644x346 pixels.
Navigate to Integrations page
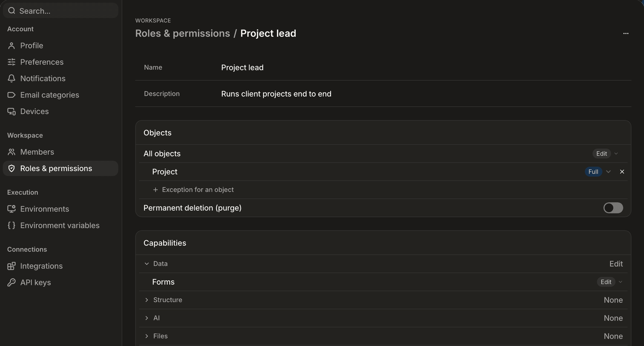point(60,266)
